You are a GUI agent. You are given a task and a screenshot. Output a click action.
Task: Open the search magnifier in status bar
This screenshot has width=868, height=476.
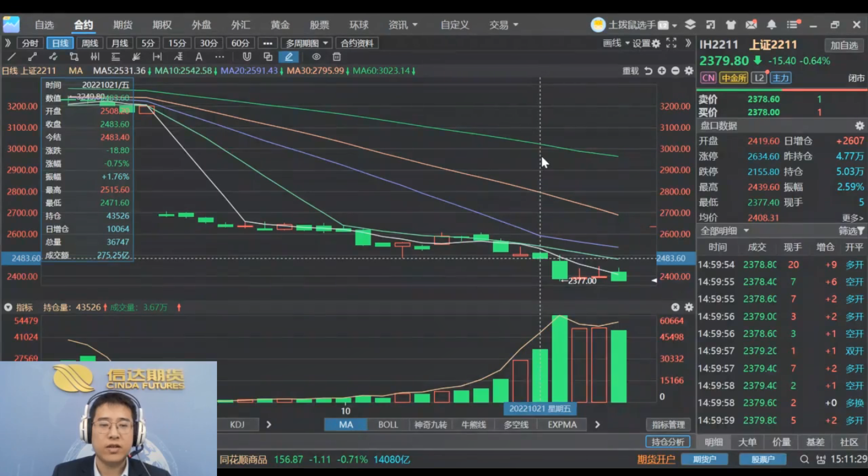tap(805, 460)
